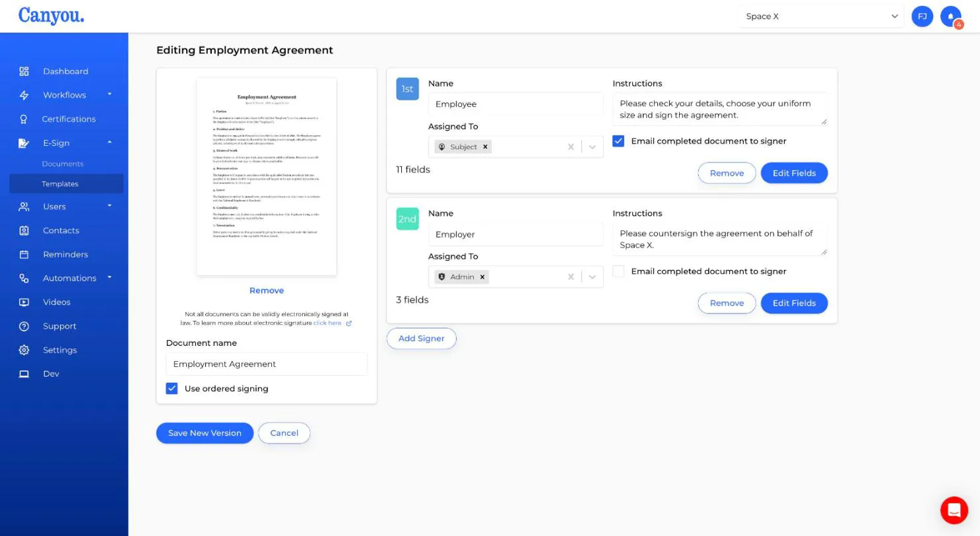
Task: Edit Fields for the Employee signer
Action: tap(794, 173)
